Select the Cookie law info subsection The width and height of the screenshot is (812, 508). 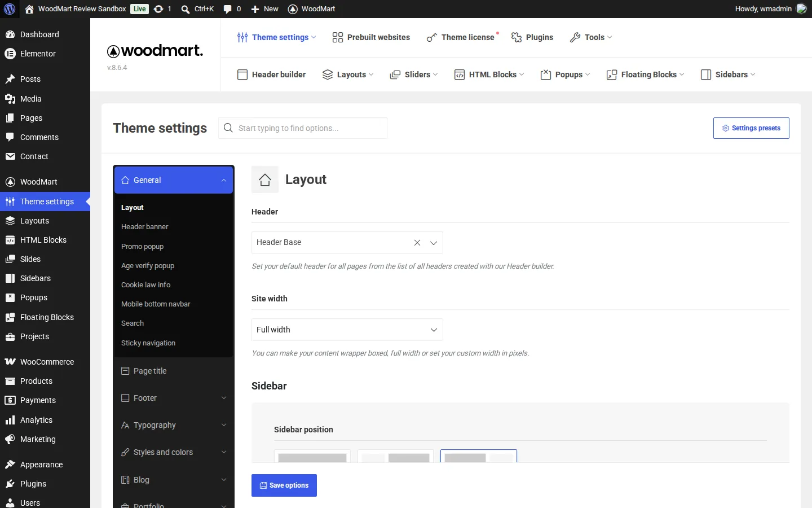pos(146,285)
